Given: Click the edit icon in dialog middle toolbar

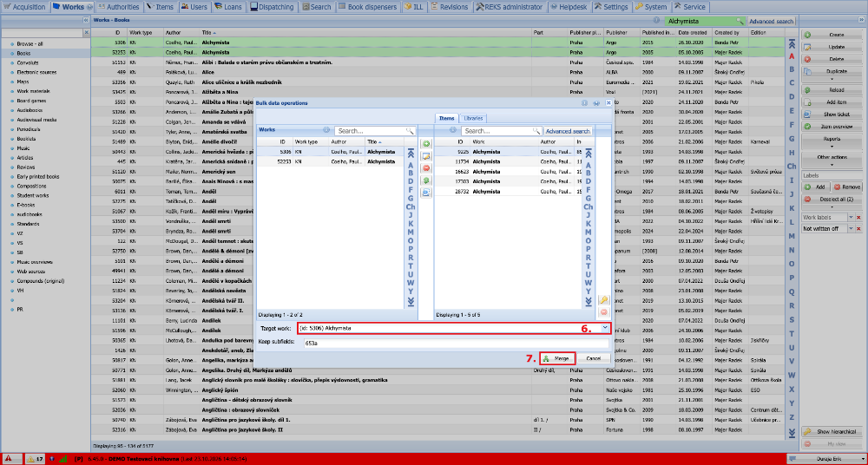Looking at the screenshot, I should tap(426, 156).
